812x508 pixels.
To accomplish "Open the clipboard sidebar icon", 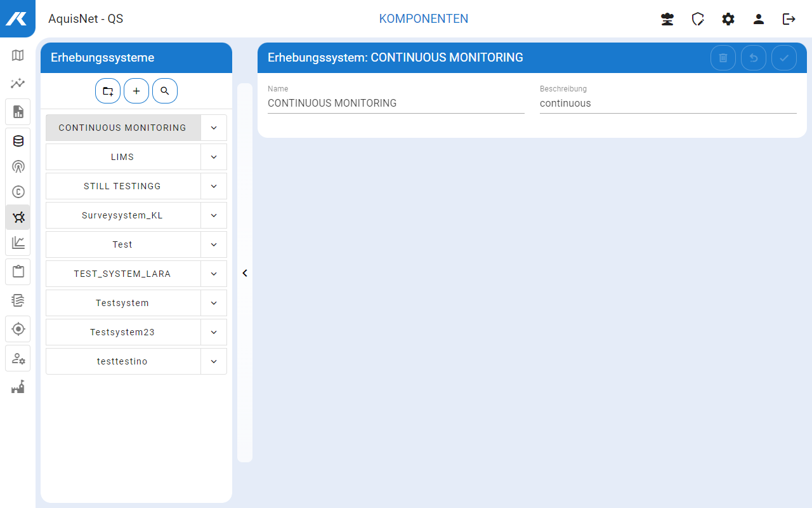I will point(18,272).
